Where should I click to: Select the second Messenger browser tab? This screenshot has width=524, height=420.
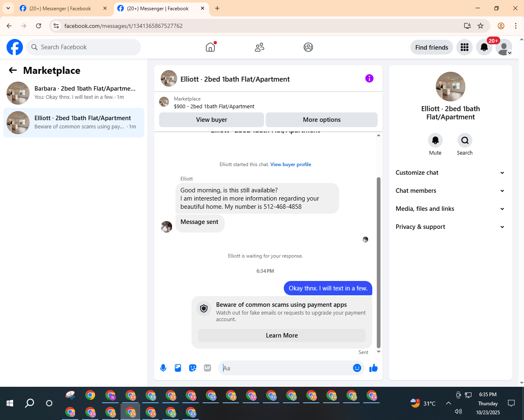pos(161,8)
